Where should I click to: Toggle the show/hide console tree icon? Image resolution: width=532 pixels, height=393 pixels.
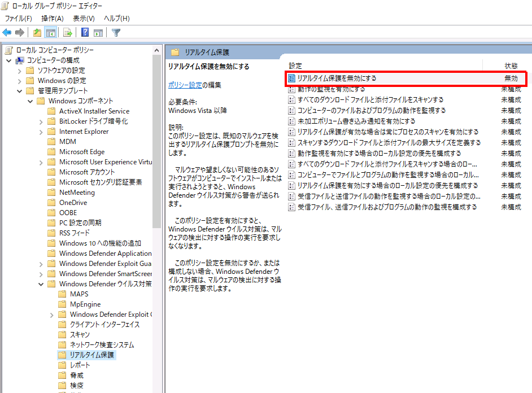pos(51,32)
